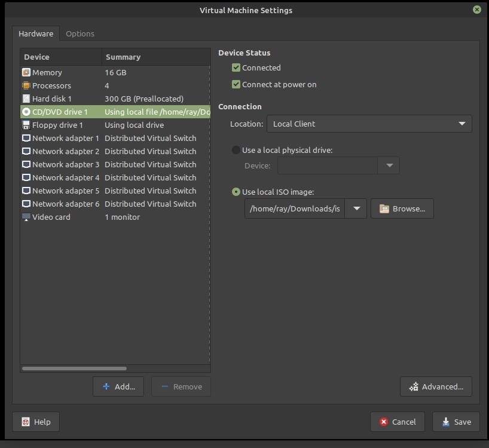
Task: Open the Advanced... settings button
Action: coord(436,386)
